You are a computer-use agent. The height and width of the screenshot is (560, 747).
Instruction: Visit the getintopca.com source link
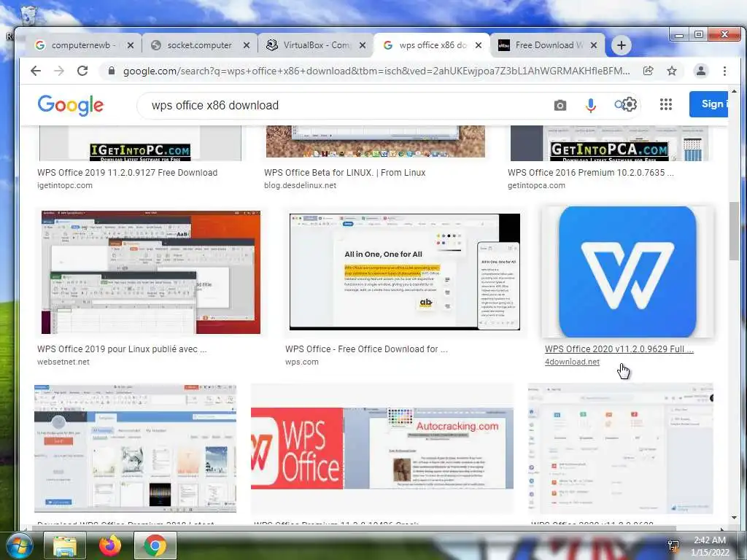(536, 185)
